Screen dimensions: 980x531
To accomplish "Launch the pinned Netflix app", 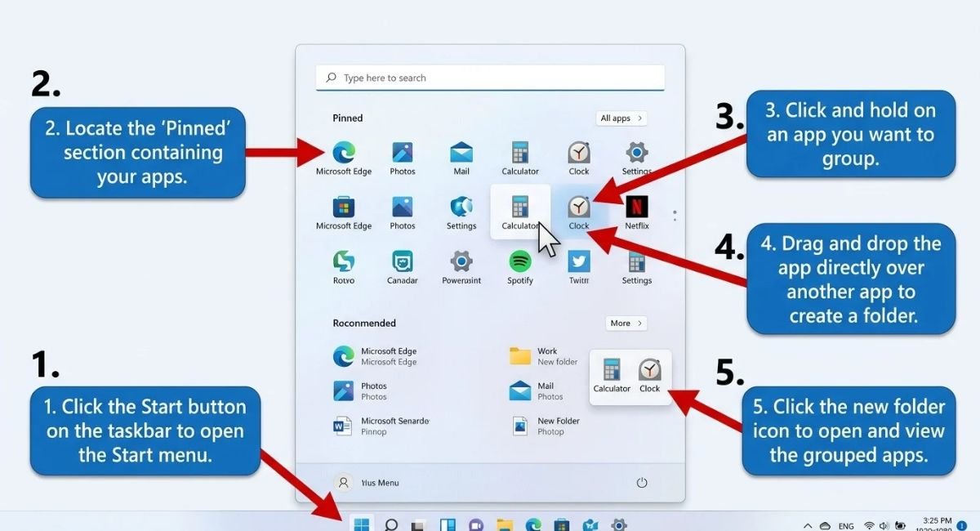I will point(637,212).
